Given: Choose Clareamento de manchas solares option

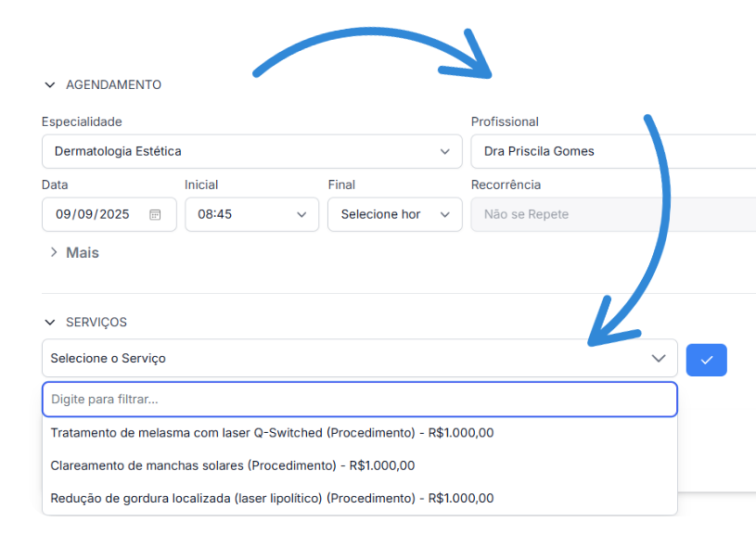Looking at the screenshot, I should click(x=233, y=465).
